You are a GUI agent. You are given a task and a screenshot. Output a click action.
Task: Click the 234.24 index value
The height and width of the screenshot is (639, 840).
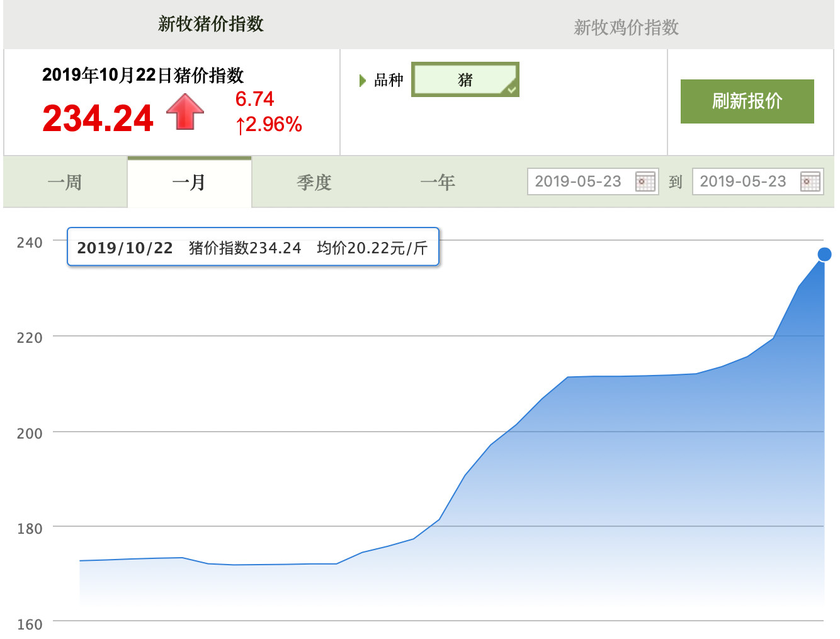98,117
